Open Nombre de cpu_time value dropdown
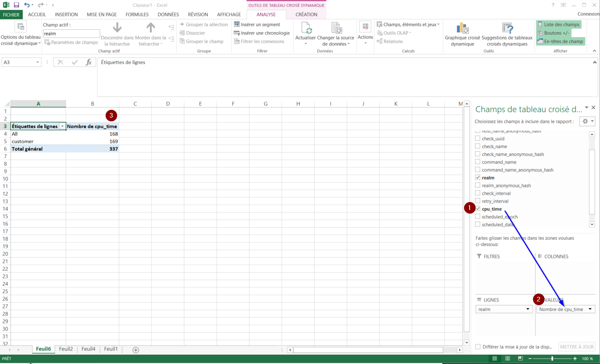 (590, 309)
